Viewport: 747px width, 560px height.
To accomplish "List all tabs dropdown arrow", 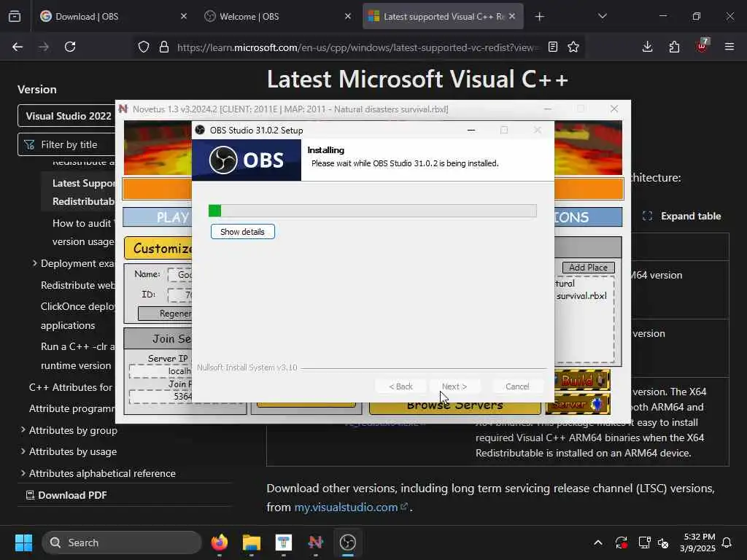I will pos(602,16).
